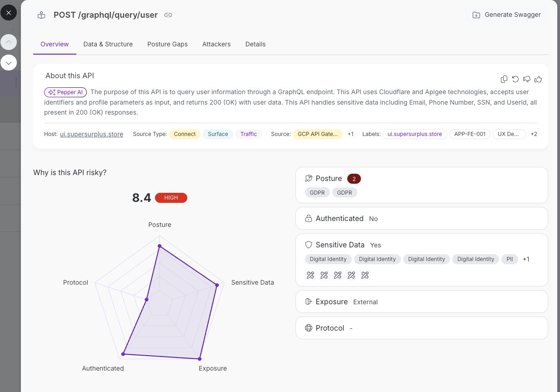This screenshot has width=560, height=392.
Task: Open the Posture Gaps tab
Action: click(x=167, y=44)
